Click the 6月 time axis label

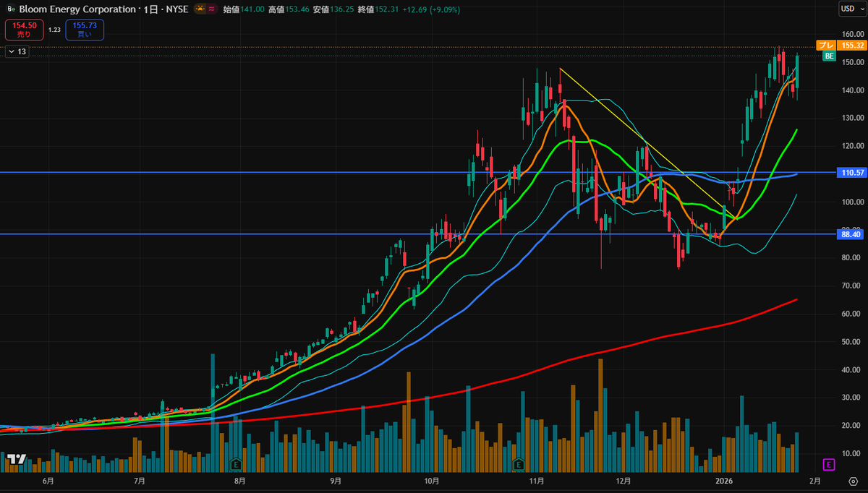pos(48,480)
